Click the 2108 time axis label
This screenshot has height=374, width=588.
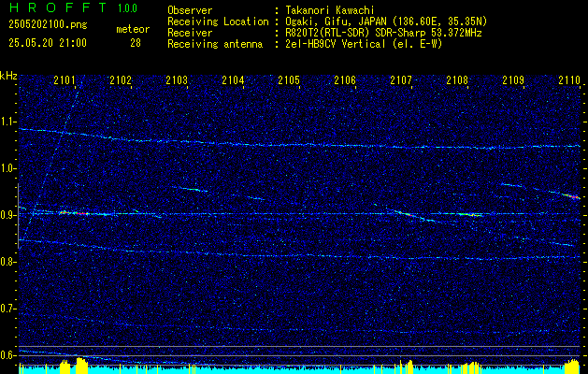pos(457,79)
